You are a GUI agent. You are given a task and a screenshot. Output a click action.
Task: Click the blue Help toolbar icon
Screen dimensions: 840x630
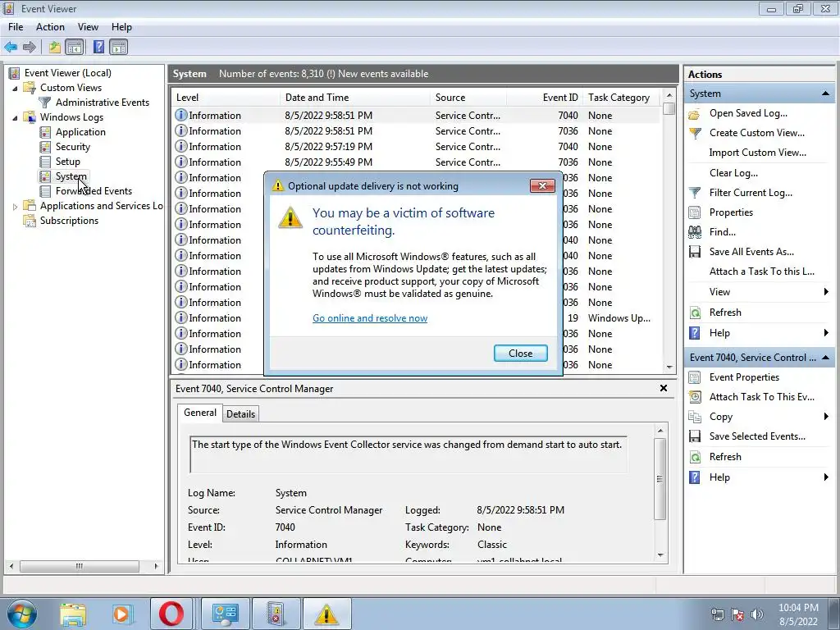click(99, 47)
